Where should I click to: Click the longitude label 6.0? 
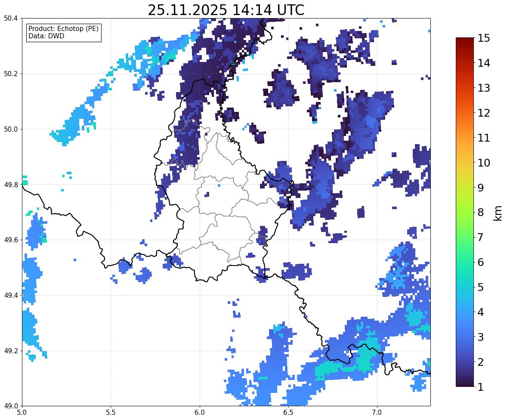(200, 413)
